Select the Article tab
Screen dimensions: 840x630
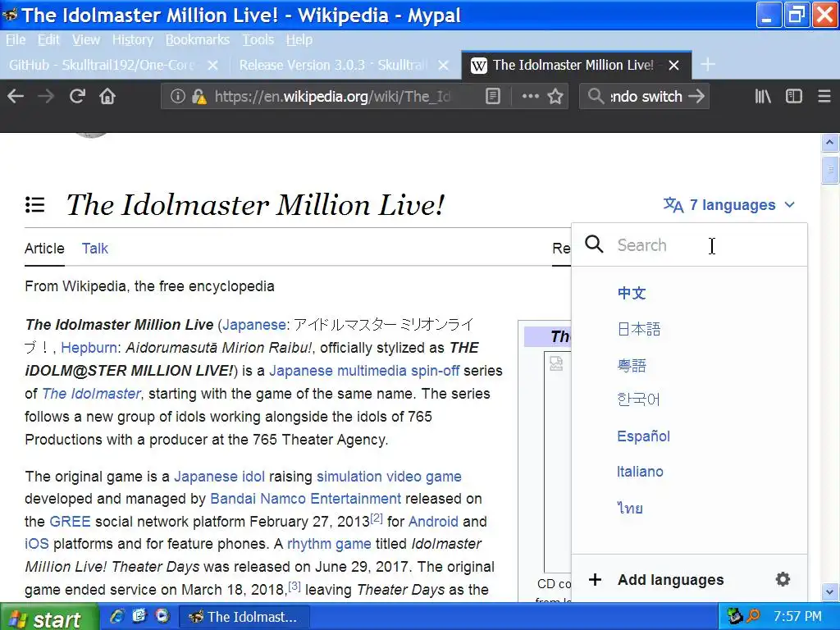[44, 248]
